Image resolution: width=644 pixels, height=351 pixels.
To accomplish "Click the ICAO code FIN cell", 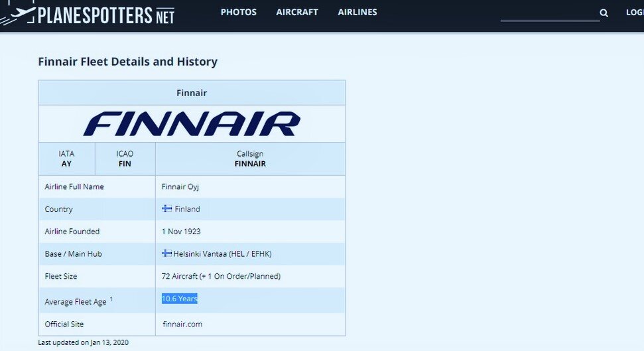I will [x=125, y=159].
